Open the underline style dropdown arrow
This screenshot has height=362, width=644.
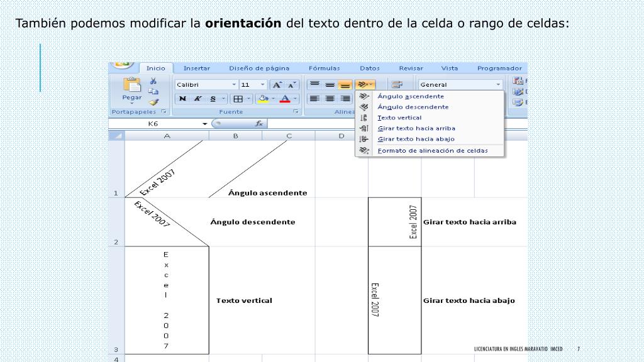pyautogui.click(x=223, y=99)
